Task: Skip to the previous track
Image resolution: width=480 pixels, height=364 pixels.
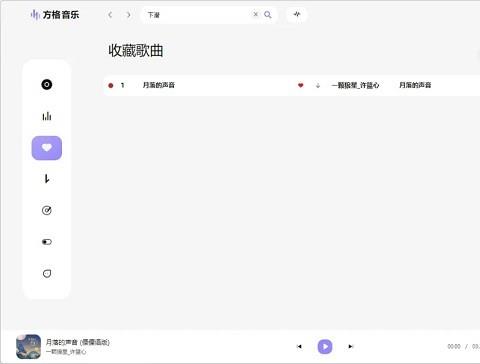Action: coord(299,347)
